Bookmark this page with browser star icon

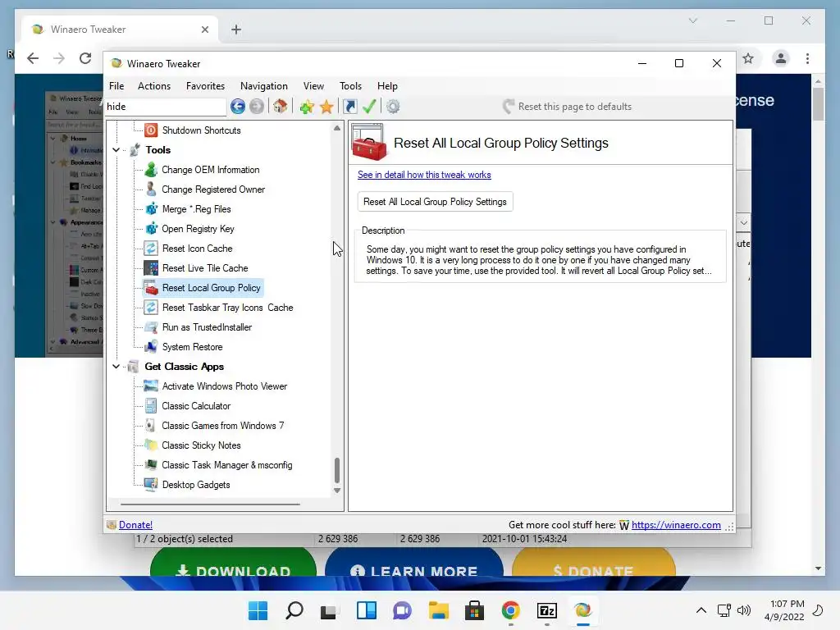pyautogui.click(x=748, y=58)
